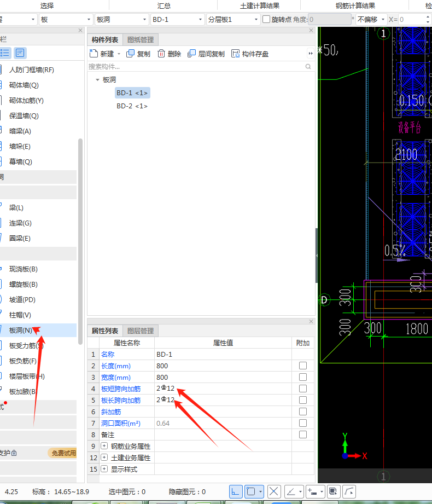
Task: Select 板洞(N) in the navigation list
Action: coord(38,330)
